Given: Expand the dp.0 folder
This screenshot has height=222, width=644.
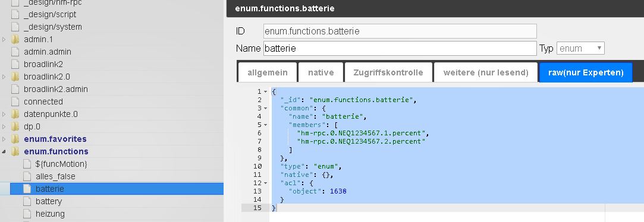Looking at the screenshot, I should (4, 127).
